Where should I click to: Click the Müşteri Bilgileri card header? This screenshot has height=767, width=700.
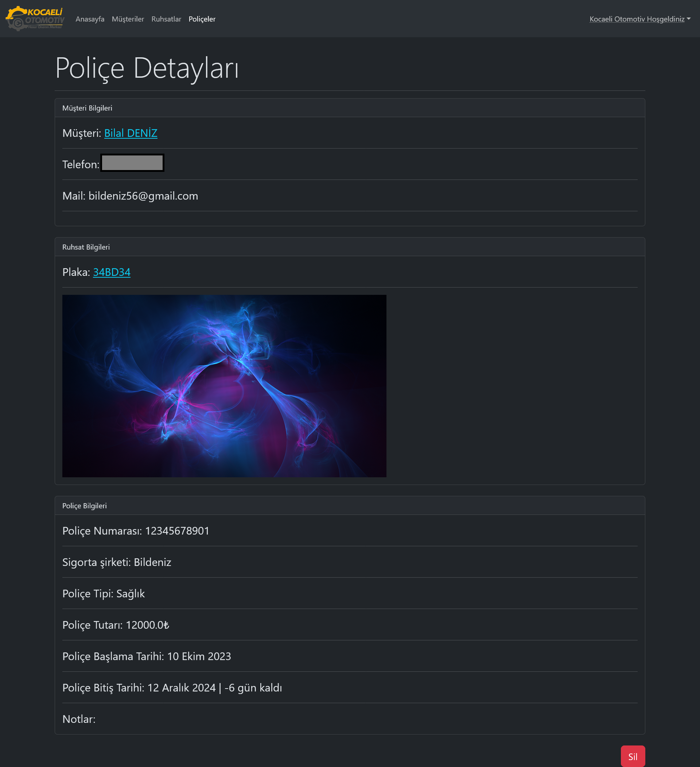click(x=87, y=108)
